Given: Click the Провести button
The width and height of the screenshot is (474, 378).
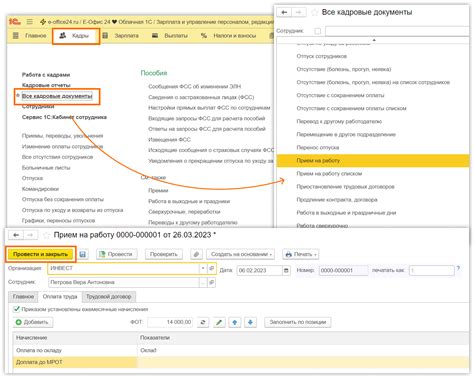Looking at the screenshot, I should click(x=117, y=254).
